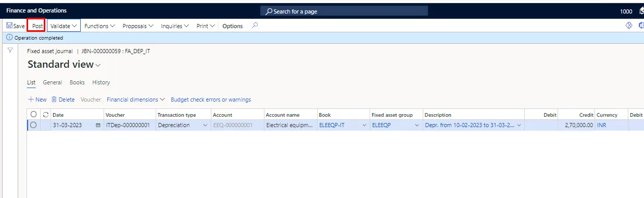Screen dimensions: 644x198
Task: Open the INR currency link
Action: click(601, 125)
